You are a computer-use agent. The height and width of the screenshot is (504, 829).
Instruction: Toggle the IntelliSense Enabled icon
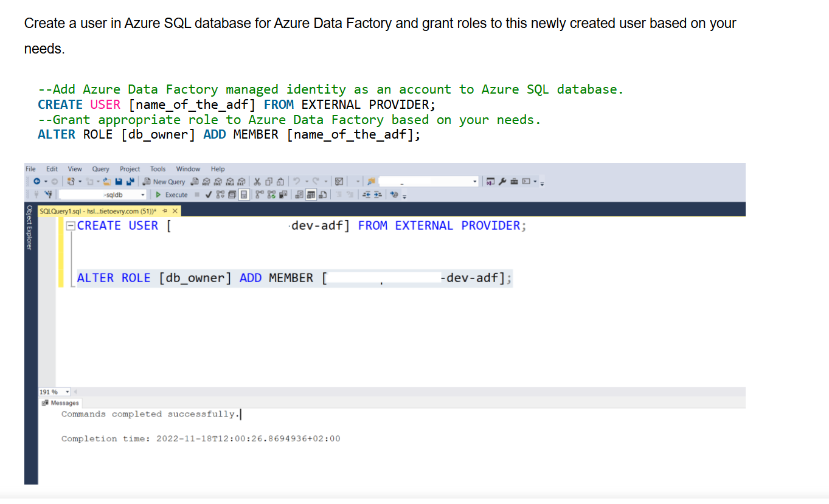coord(243,195)
